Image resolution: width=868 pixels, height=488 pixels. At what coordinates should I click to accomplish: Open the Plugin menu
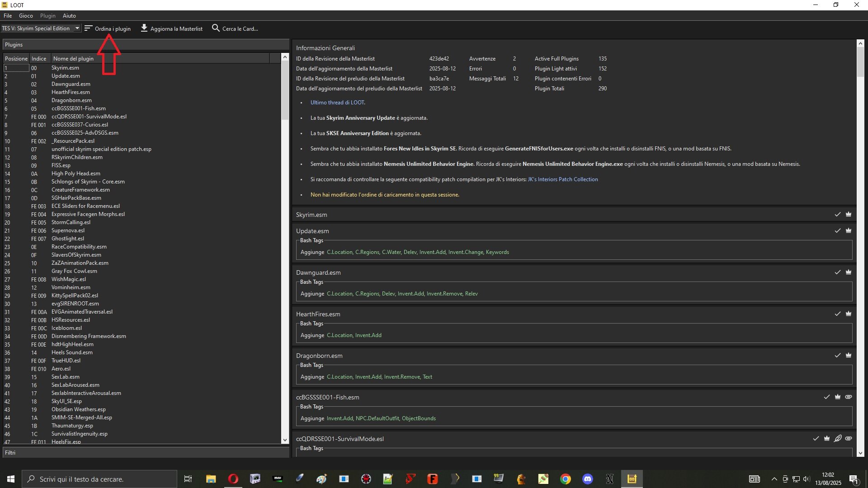47,16
